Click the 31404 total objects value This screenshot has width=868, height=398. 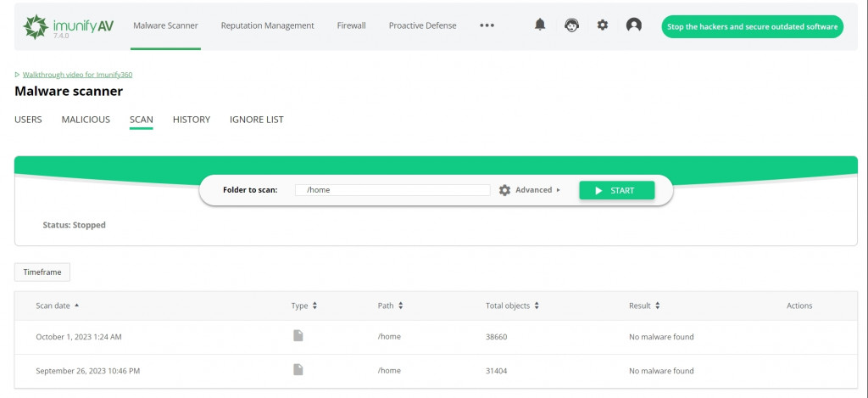(496, 370)
